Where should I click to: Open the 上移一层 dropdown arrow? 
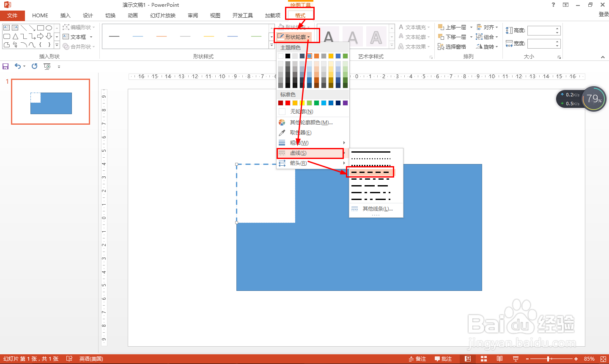click(x=471, y=27)
